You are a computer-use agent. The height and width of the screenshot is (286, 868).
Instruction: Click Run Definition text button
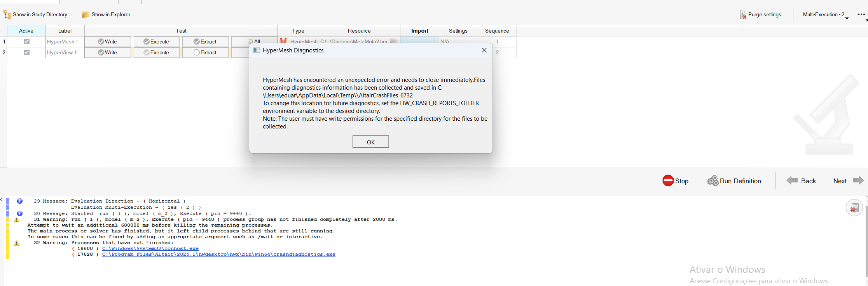click(x=741, y=181)
